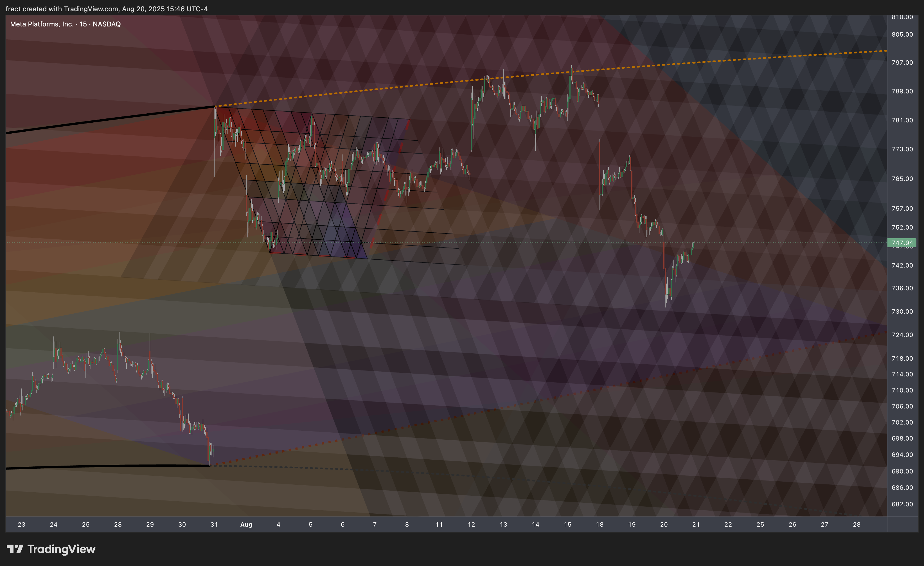Click date 13 on the time axis

point(503,524)
